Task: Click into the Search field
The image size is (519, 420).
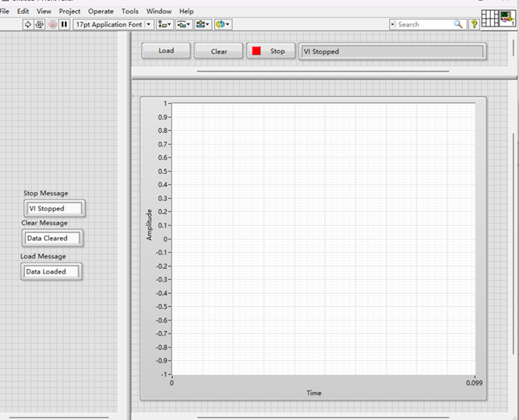Action: [x=423, y=25]
